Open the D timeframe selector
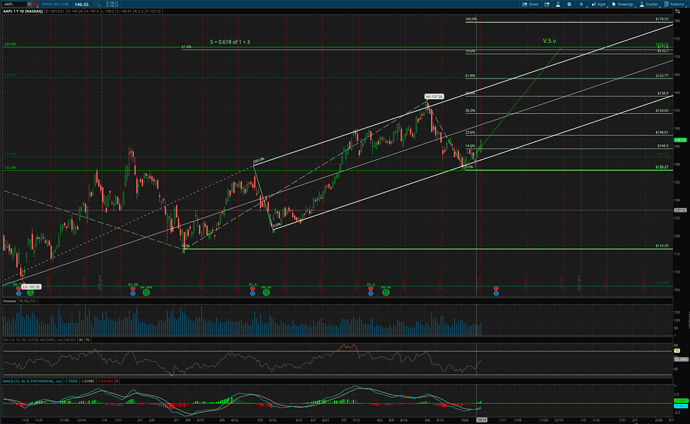The height and width of the screenshot is (424, 690). pos(581,4)
